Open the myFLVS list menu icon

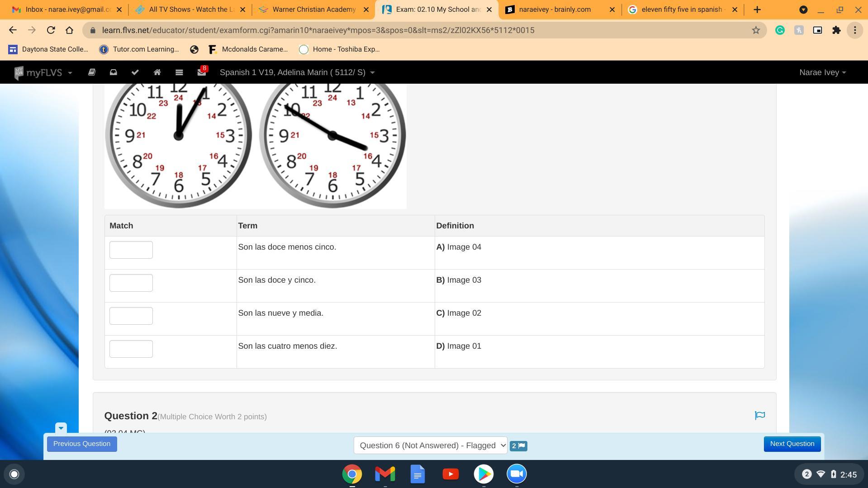point(179,72)
